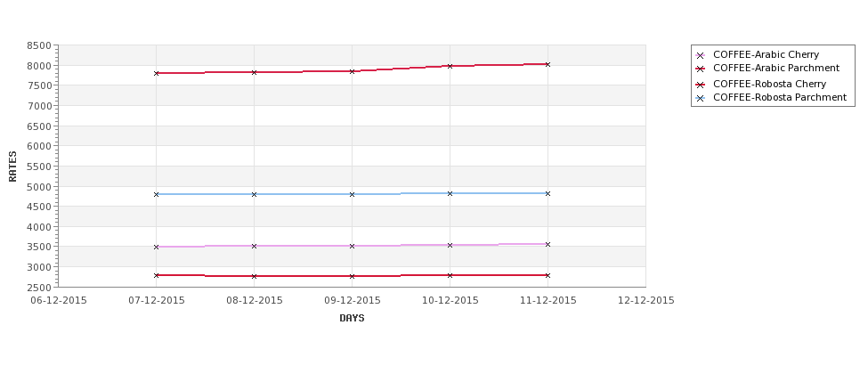868x382 pixels.
Task: Click the COFFEE-Robosta Parchment legend marker
Action: coord(700,99)
